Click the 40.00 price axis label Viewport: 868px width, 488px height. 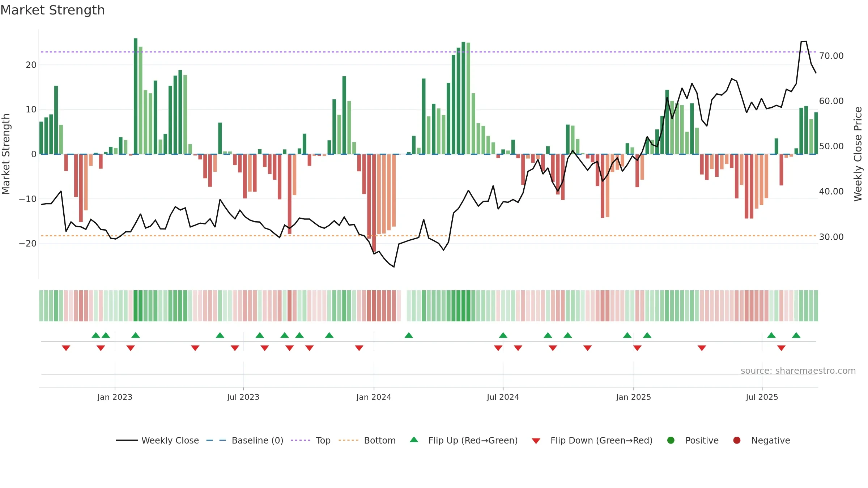(831, 191)
